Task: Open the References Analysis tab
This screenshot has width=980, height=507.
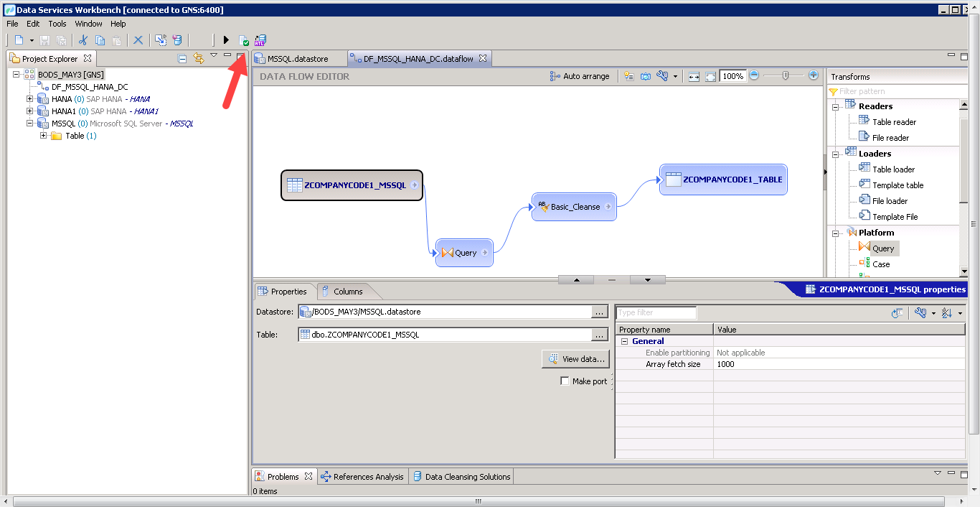Action: click(362, 477)
